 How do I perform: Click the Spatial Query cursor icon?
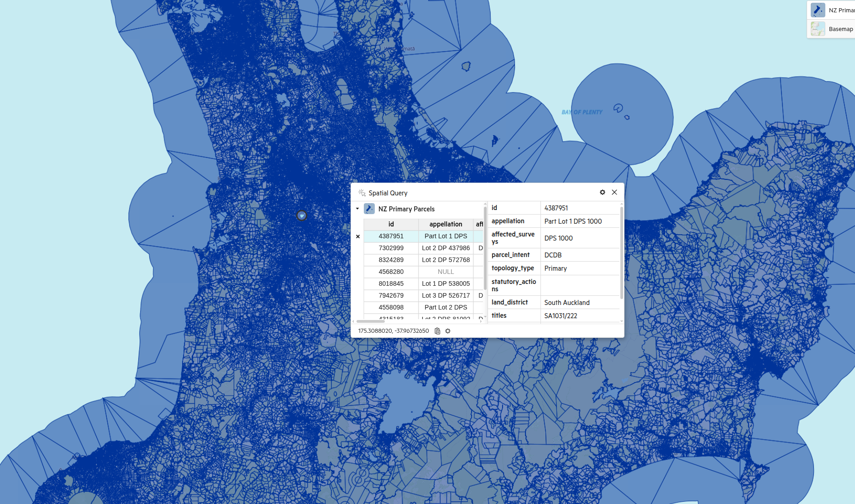[x=362, y=193]
